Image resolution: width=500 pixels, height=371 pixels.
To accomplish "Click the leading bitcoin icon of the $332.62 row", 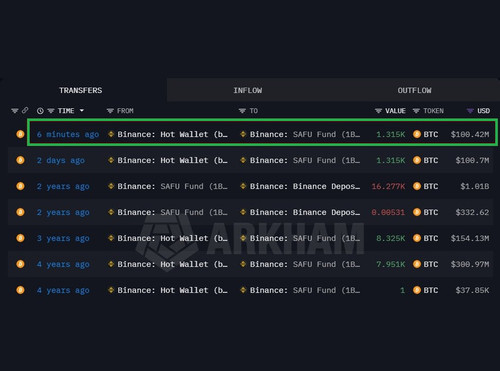I will tap(20, 212).
